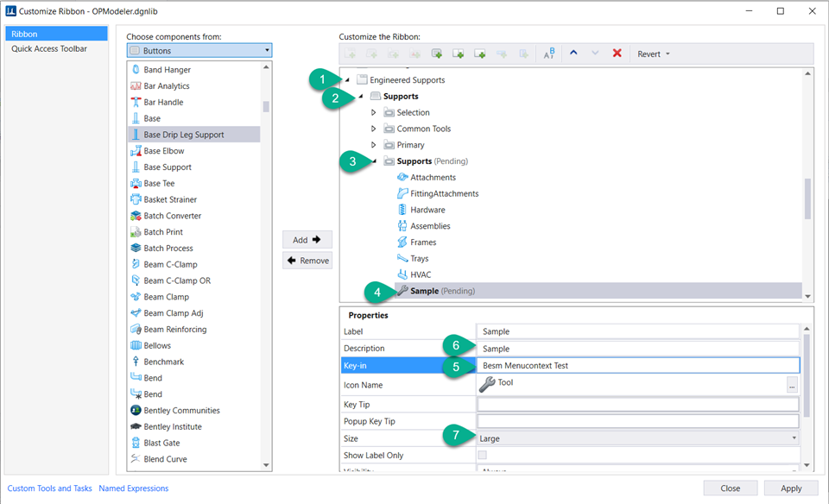Viewport: 829px width, 504px height.
Task: Click the blue move up arrow
Action: coord(573,54)
